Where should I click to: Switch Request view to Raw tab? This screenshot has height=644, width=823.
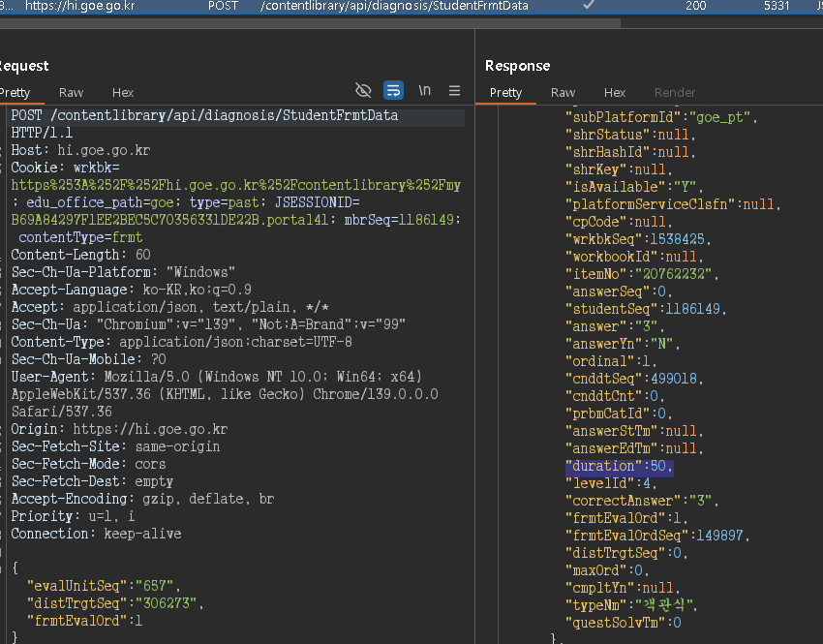pyautogui.click(x=71, y=92)
